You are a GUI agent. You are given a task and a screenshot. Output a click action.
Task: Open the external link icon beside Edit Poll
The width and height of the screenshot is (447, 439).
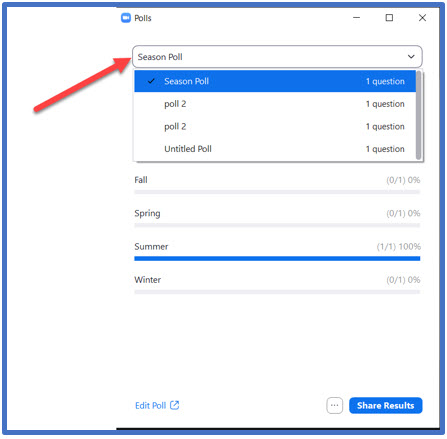pos(175,405)
